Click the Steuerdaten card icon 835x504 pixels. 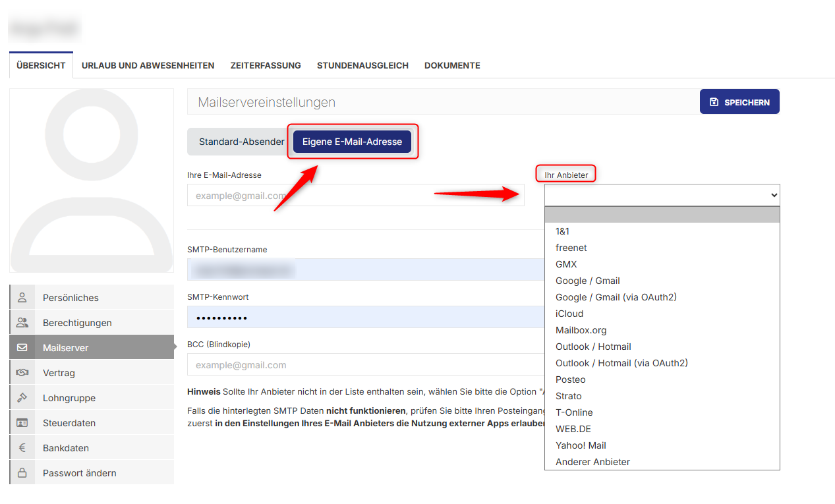(x=22, y=422)
